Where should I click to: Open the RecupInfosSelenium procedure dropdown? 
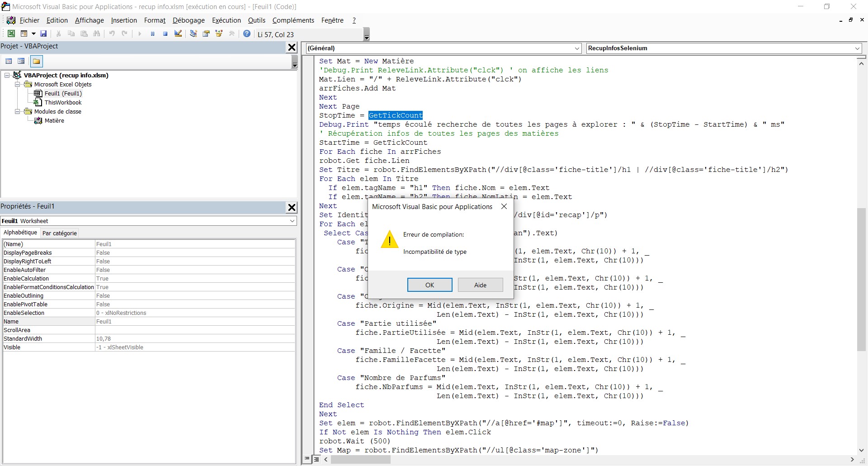click(857, 48)
